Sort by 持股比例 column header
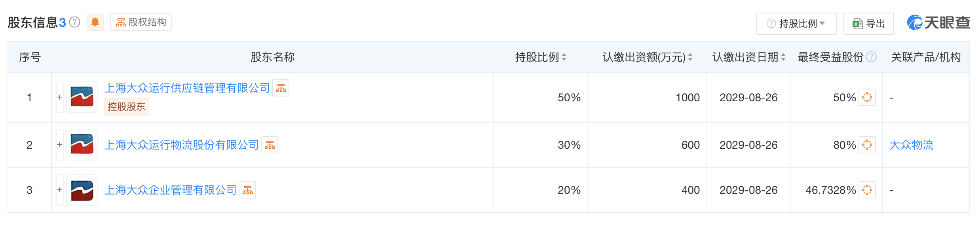 pyautogui.click(x=541, y=57)
